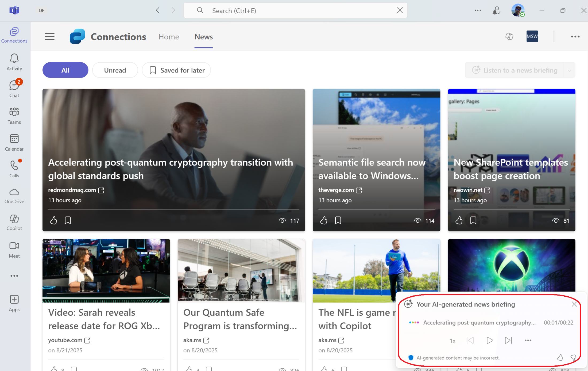The width and height of the screenshot is (588, 371).
Task: Click the Connections app logo
Action: point(78,36)
